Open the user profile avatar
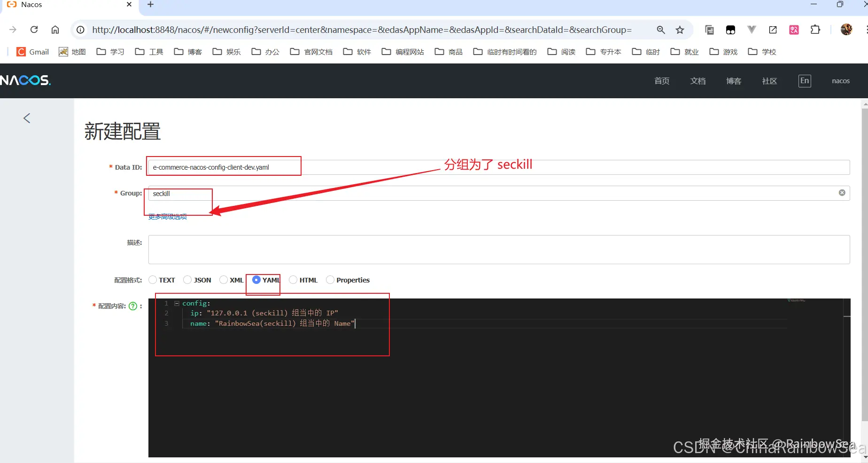 click(x=846, y=30)
